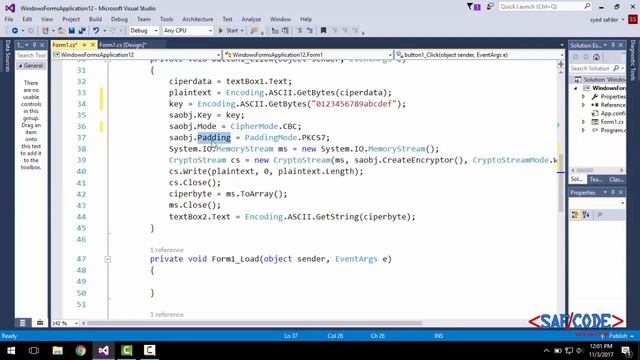640x360 pixels.
Task: Open the Action Center notification icon
Action: pos(626,351)
